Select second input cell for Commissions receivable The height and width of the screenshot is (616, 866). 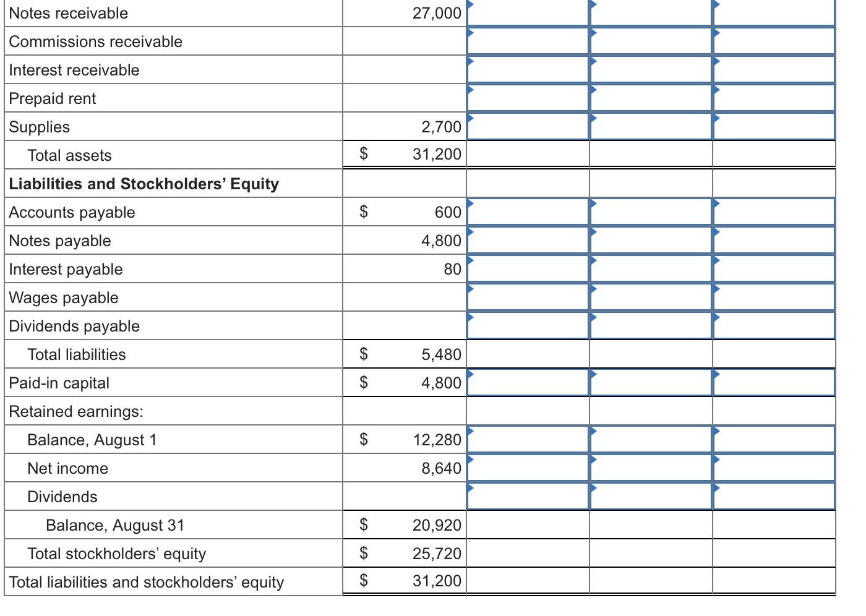click(x=651, y=41)
